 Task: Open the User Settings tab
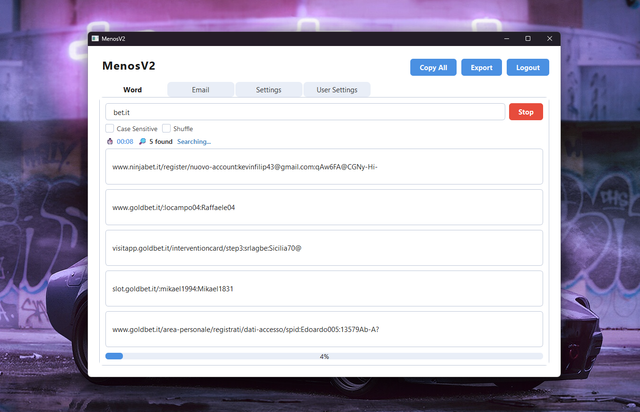pyautogui.click(x=337, y=90)
